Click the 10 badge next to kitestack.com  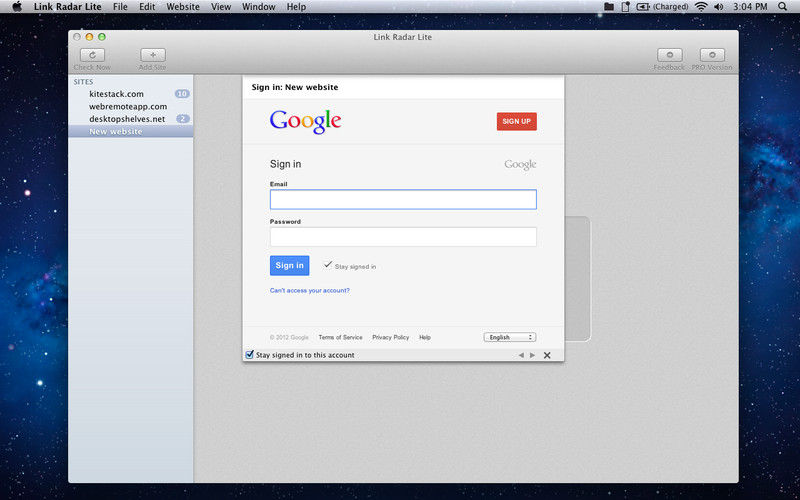pos(182,94)
